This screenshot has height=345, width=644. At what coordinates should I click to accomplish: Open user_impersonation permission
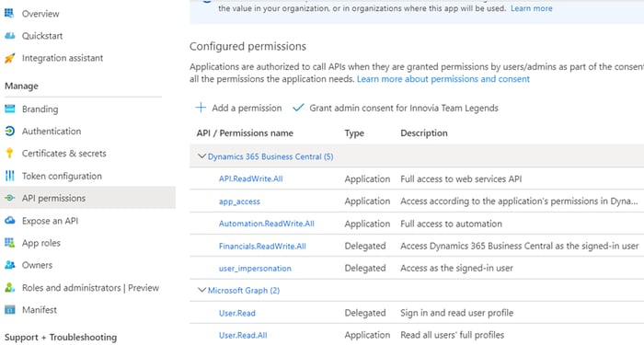tap(255, 269)
